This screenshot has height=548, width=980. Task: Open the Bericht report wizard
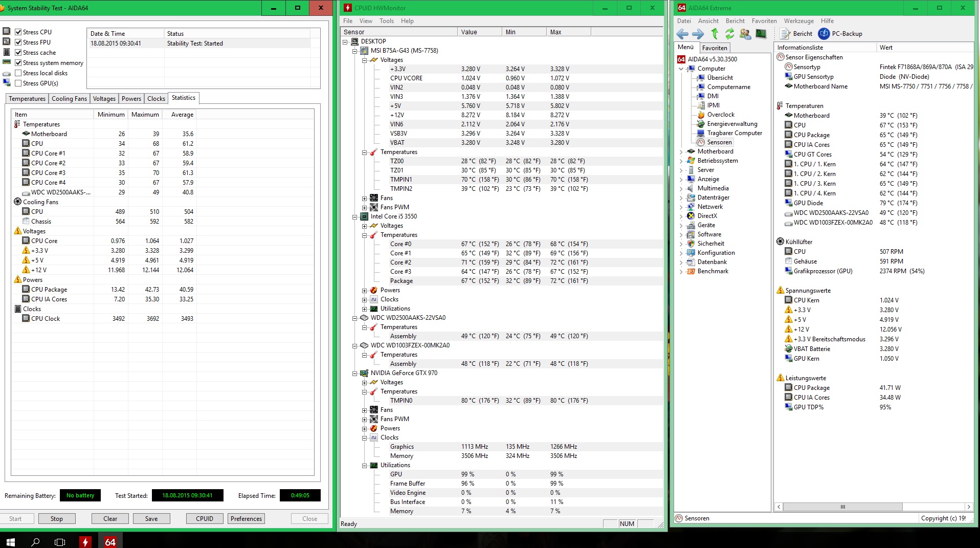[797, 34]
